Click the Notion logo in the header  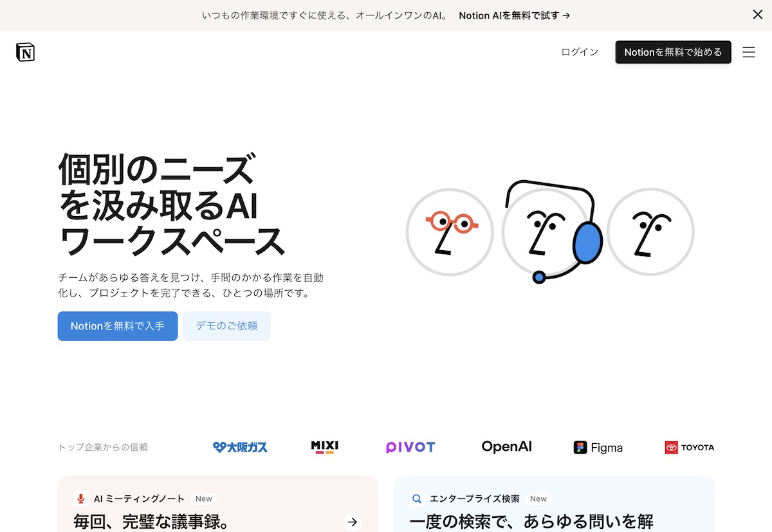(x=25, y=52)
